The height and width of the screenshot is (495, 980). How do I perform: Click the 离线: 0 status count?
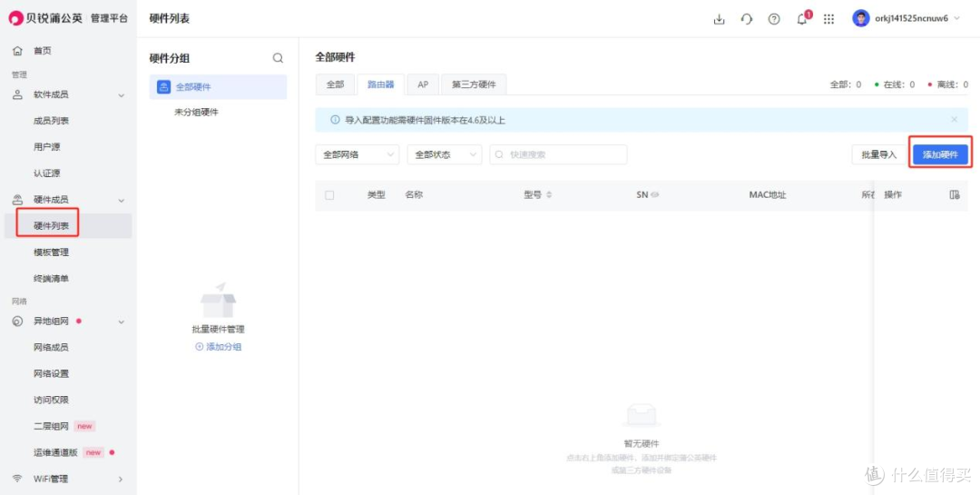(948, 84)
